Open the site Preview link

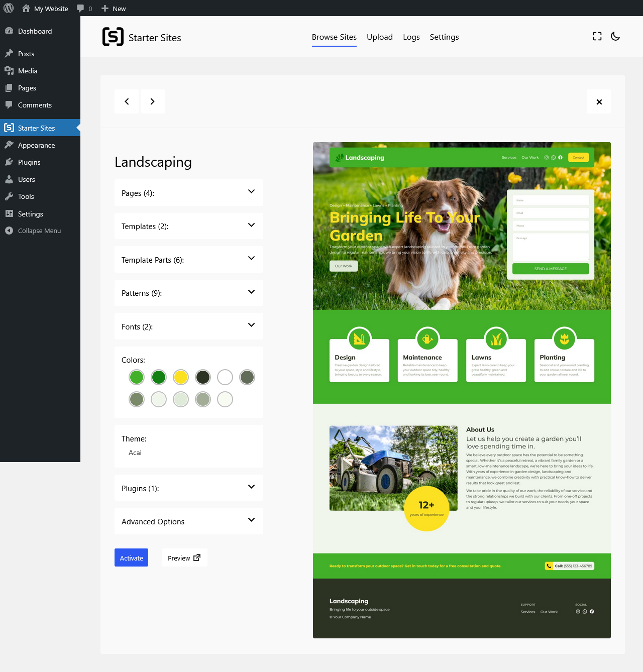coord(184,557)
